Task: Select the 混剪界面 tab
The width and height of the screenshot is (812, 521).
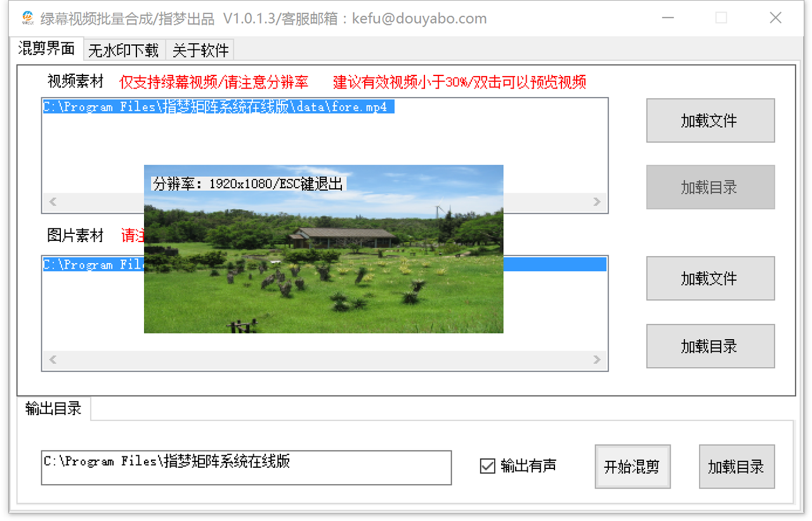Action: pyautogui.click(x=46, y=48)
